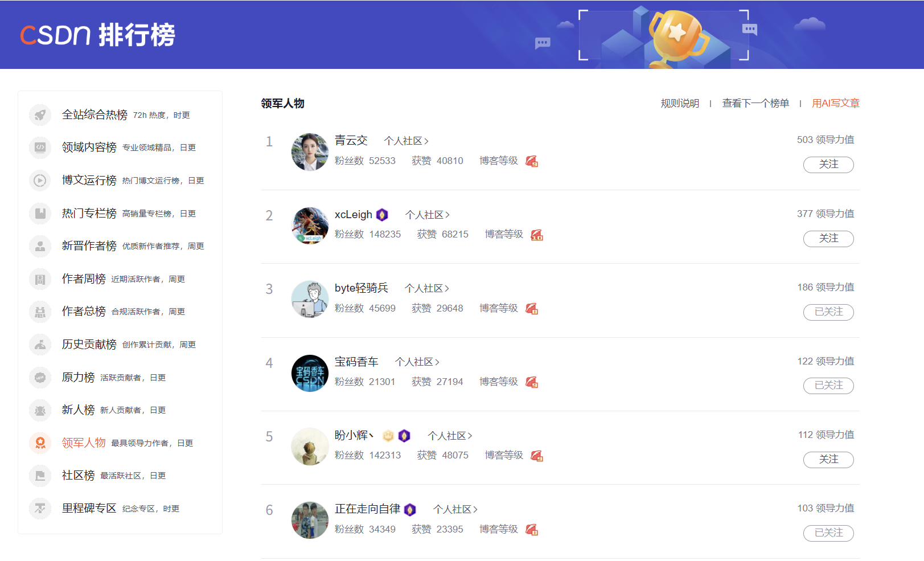This screenshot has width=924, height=561.
Task: Open xcLeigh's 个人社区 link
Action: pos(428,215)
